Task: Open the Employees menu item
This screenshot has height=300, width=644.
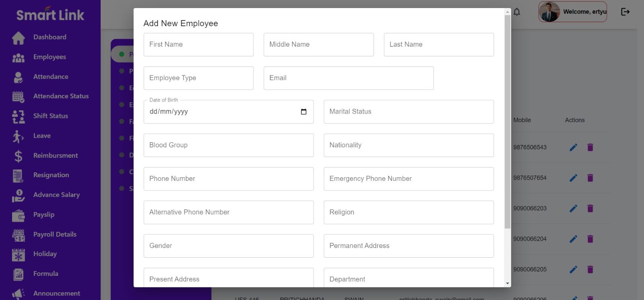Action: click(x=50, y=57)
